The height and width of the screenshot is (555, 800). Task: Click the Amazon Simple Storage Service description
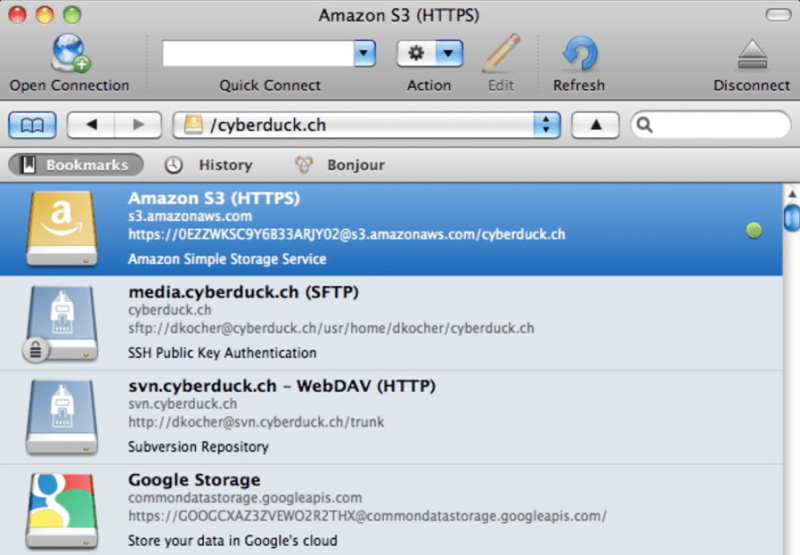(x=227, y=259)
